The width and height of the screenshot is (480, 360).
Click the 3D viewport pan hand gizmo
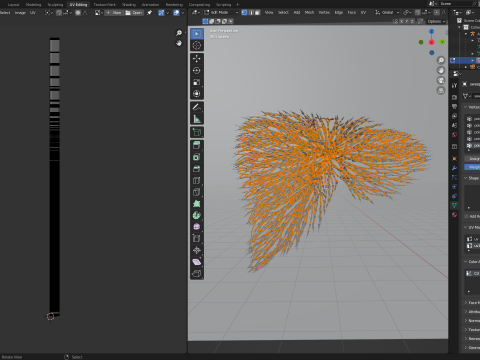click(x=441, y=70)
